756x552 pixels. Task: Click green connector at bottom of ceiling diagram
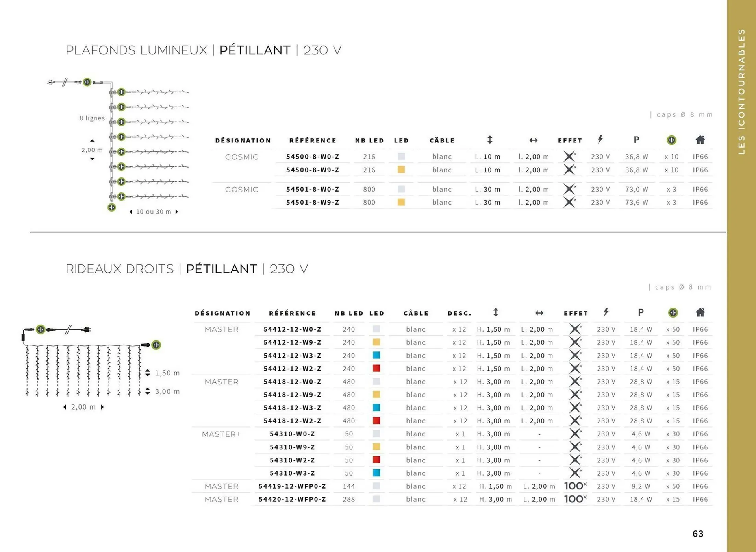click(112, 207)
